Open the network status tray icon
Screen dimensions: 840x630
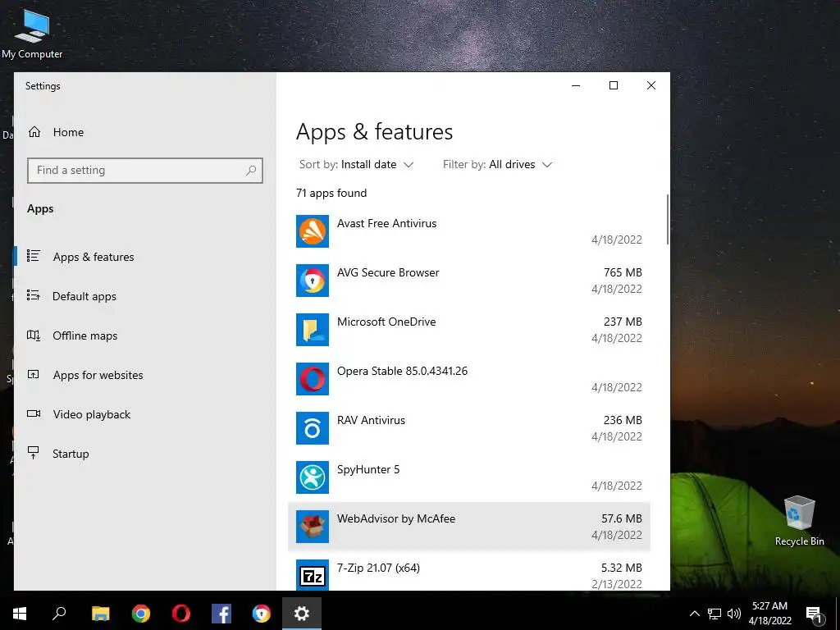[714, 614]
